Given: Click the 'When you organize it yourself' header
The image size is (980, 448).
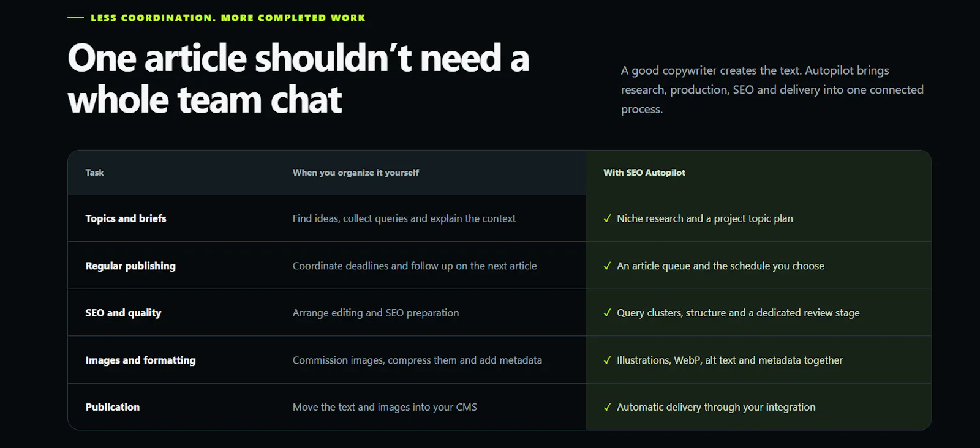Looking at the screenshot, I should point(356,173).
